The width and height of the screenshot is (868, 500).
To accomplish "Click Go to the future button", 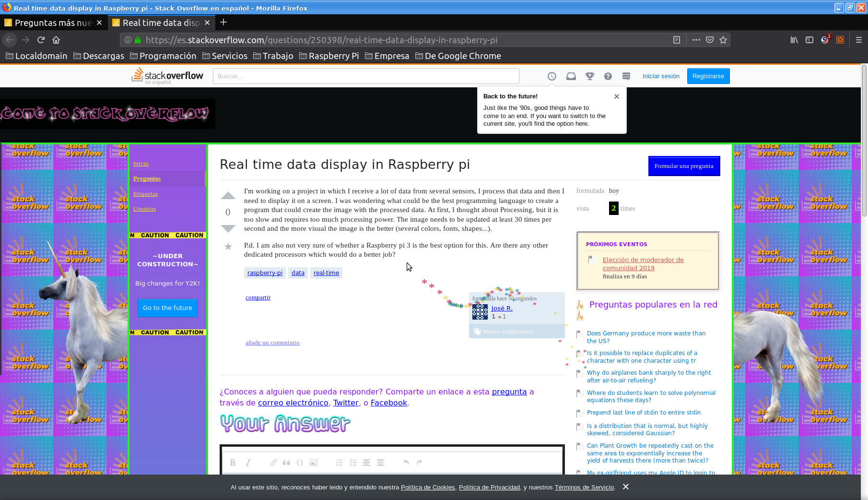I will pyautogui.click(x=167, y=308).
